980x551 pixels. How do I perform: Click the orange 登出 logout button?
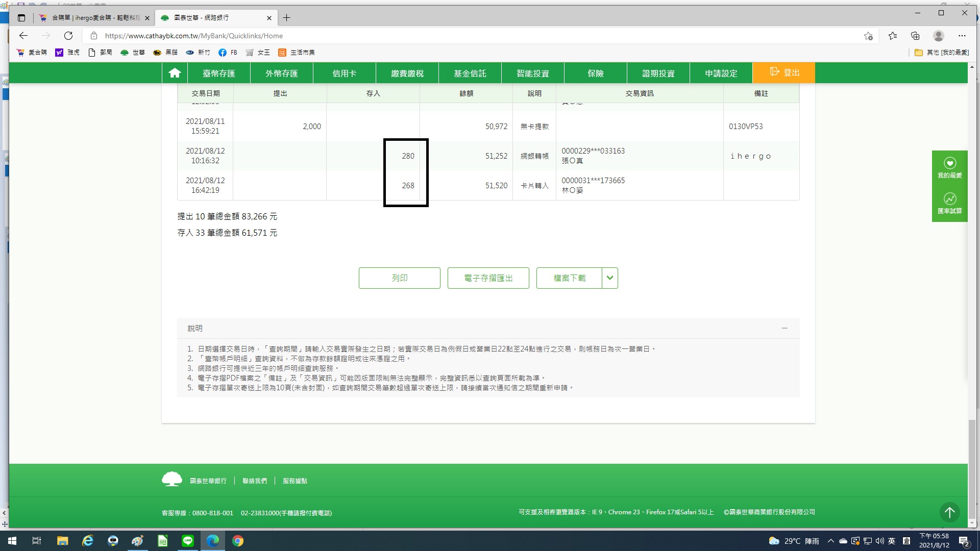click(784, 72)
